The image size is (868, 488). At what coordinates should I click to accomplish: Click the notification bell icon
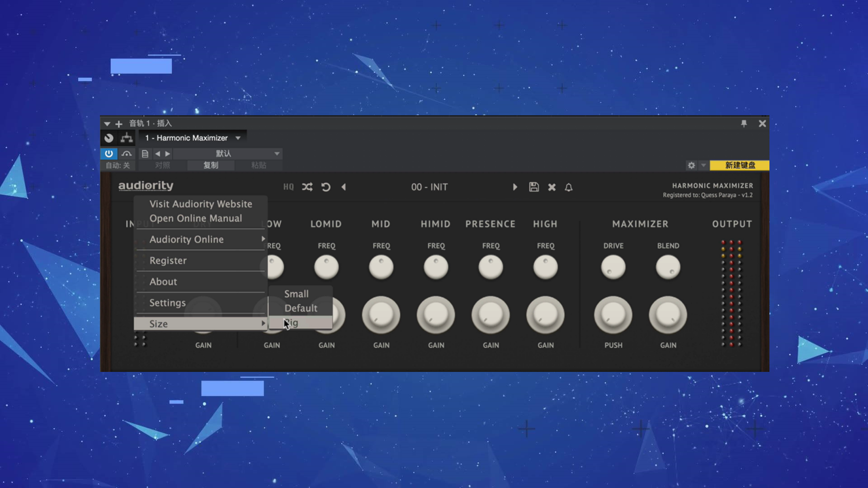coord(569,187)
